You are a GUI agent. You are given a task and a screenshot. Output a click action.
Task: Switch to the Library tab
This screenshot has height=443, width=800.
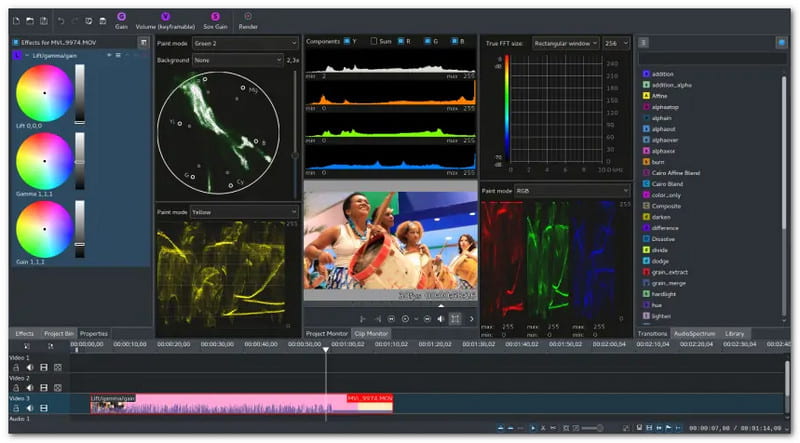click(x=735, y=333)
